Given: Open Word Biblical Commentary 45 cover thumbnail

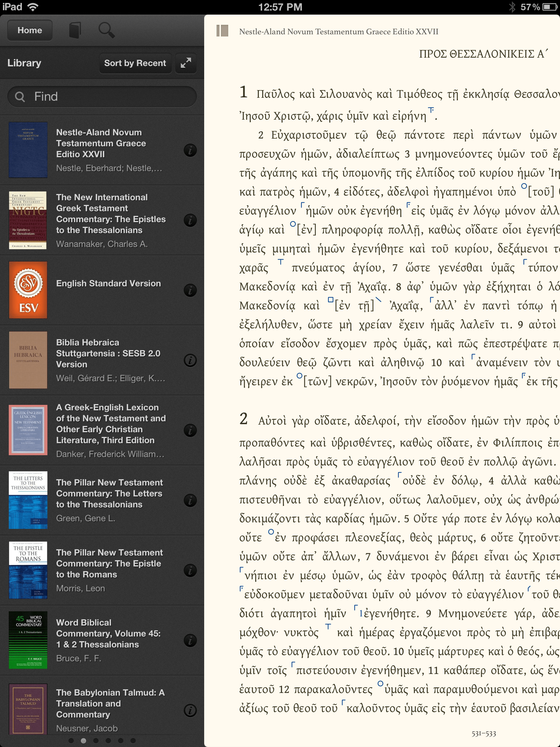Looking at the screenshot, I should (28, 640).
